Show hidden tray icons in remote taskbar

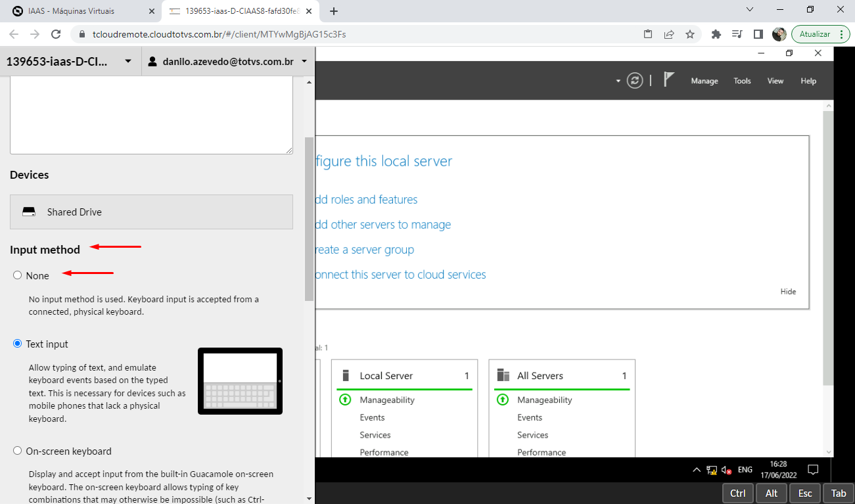tap(697, 470)
